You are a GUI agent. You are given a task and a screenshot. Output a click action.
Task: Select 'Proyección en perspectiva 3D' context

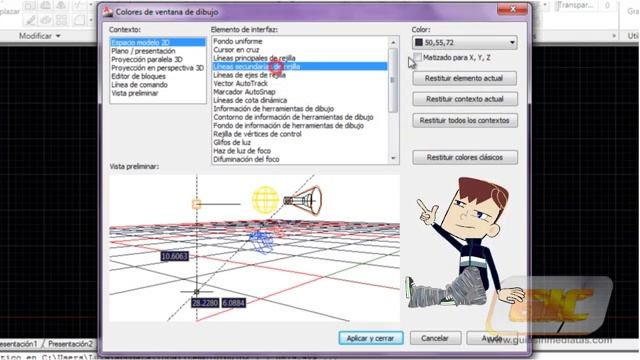pos(157,68)
